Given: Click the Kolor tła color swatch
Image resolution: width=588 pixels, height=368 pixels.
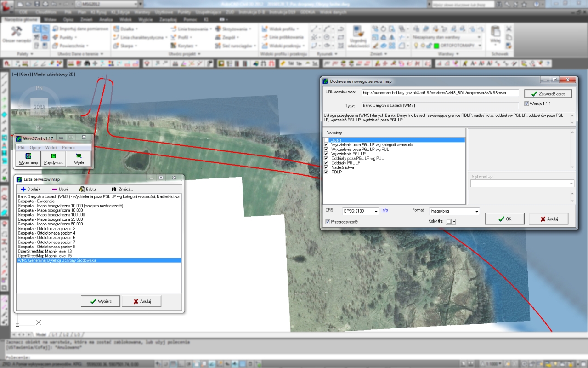Looking at the screenshot, I should [x=449, y=222].
